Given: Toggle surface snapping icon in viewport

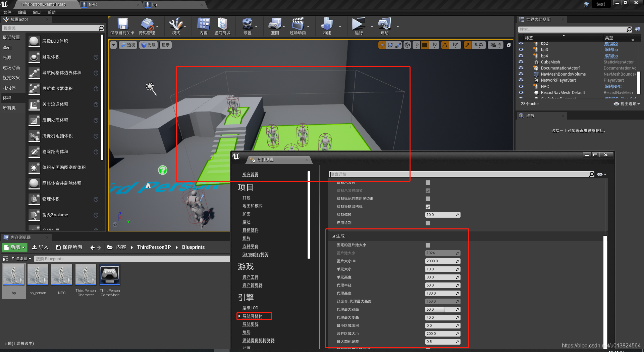Looking at the screenshot, I should pos(416,45).
